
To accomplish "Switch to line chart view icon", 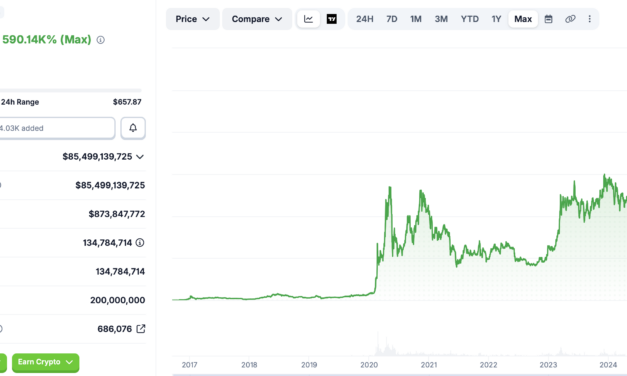I will 308,19.
